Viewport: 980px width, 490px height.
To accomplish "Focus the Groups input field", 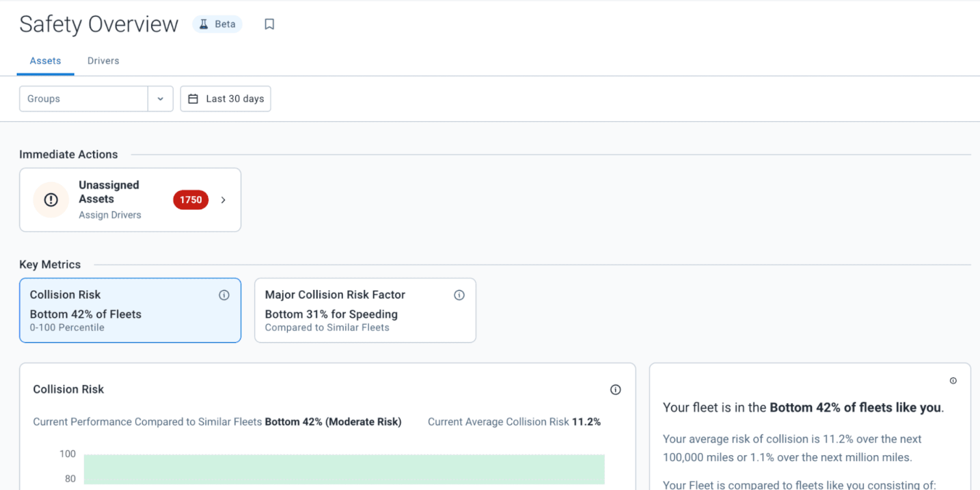I will 83,99.
